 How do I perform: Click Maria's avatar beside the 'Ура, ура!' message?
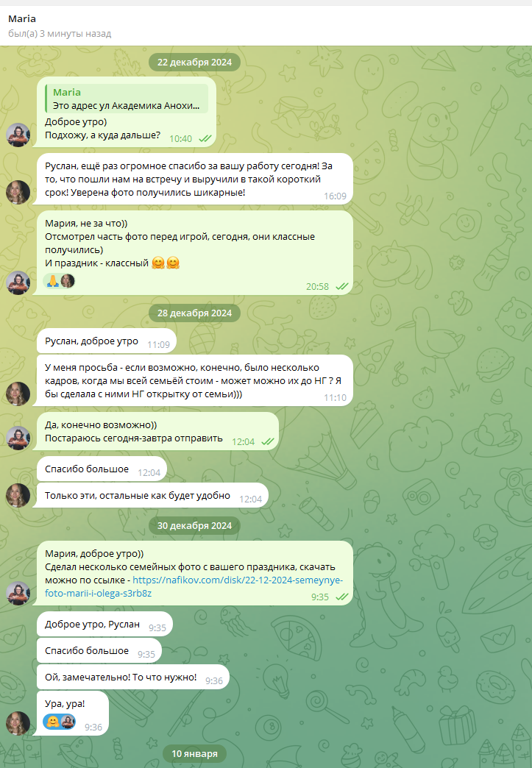18,723
